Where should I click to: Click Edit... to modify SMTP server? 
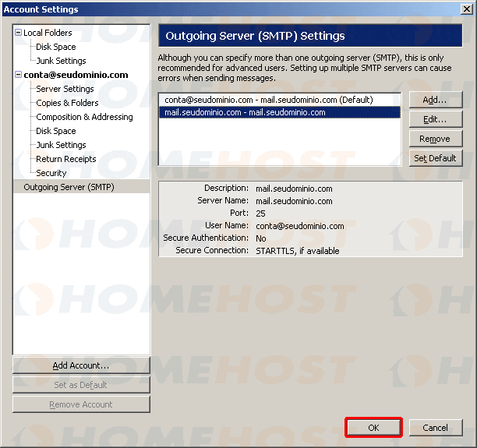[x=436, y=119]
